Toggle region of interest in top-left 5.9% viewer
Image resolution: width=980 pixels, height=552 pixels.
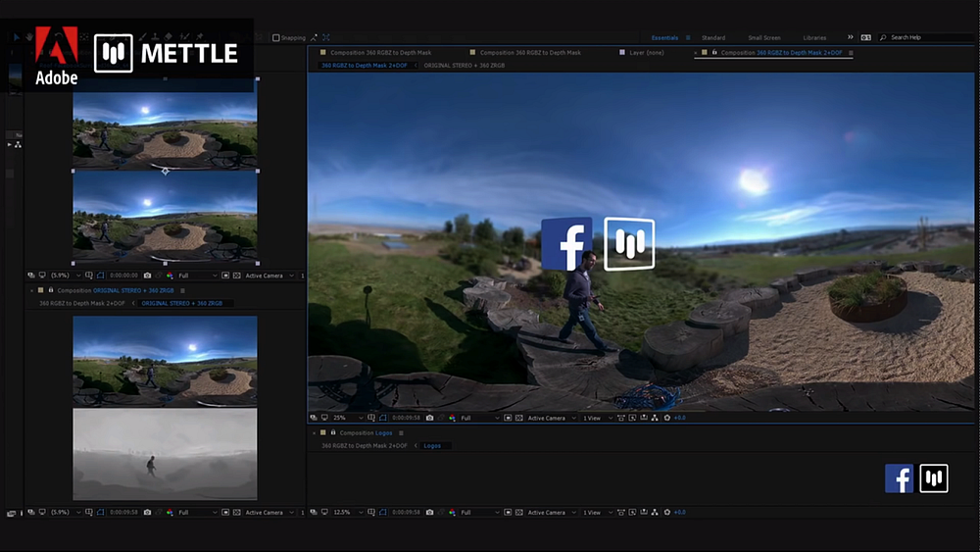click(225, 276)
